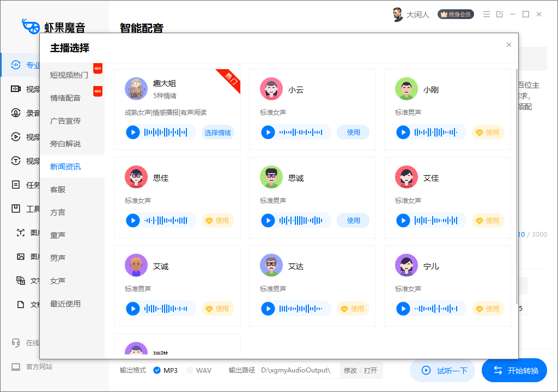This screenshot has width=558, height=392.
Task: Play voice preview for 艾达
Action: [268, 309]
